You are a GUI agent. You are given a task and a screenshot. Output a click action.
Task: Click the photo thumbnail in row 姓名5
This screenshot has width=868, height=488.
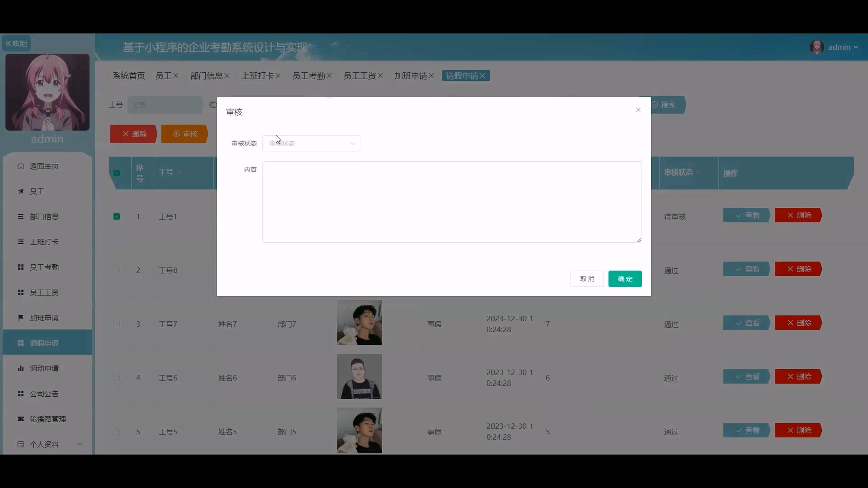click(x=359, y=430)
